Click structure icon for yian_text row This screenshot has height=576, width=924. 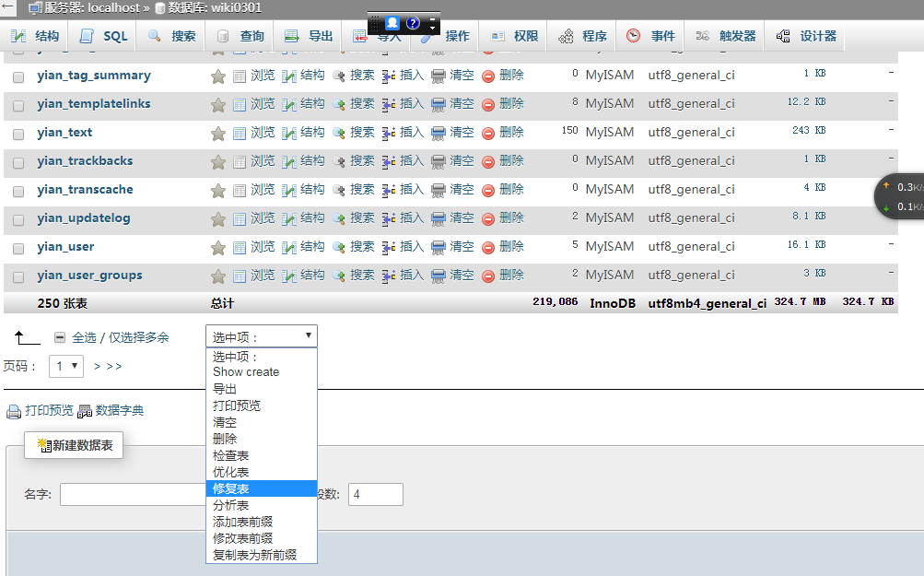point(288,134)
